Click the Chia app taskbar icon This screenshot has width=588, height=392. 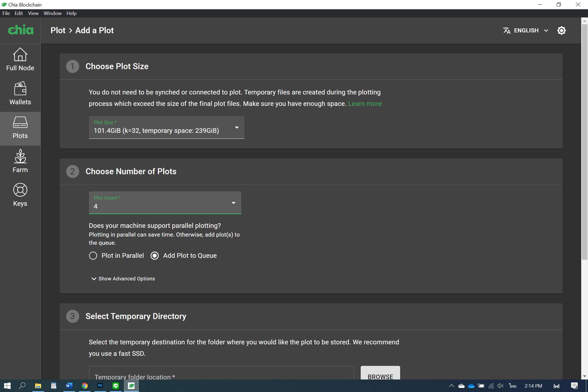pyautogui.click(x=131, y=386)
